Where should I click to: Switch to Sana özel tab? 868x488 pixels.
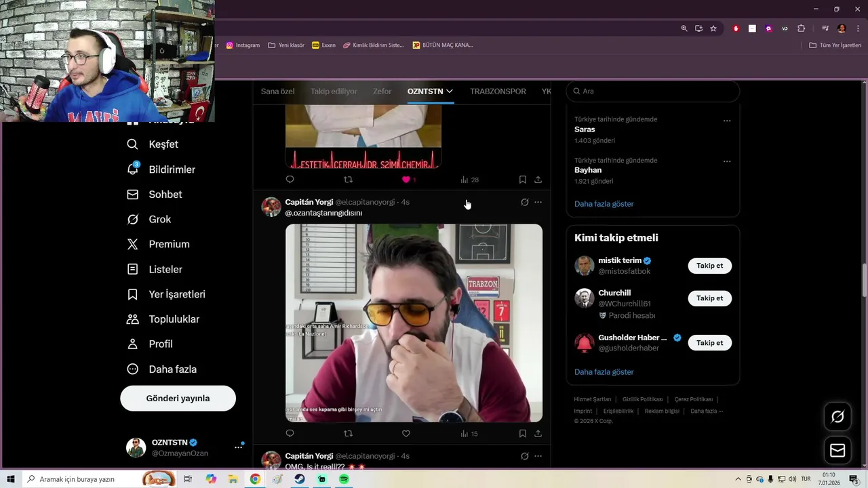[278, 91]
